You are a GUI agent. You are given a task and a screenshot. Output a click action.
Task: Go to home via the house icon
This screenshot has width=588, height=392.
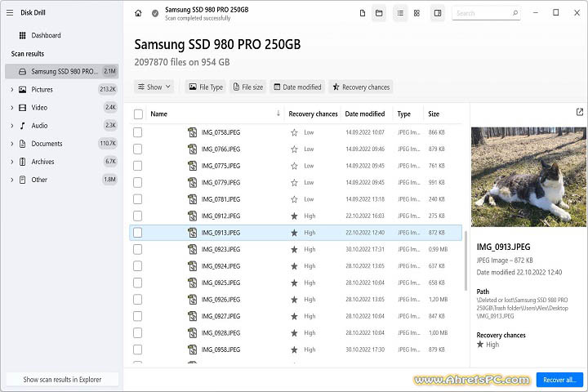[138, 13]
